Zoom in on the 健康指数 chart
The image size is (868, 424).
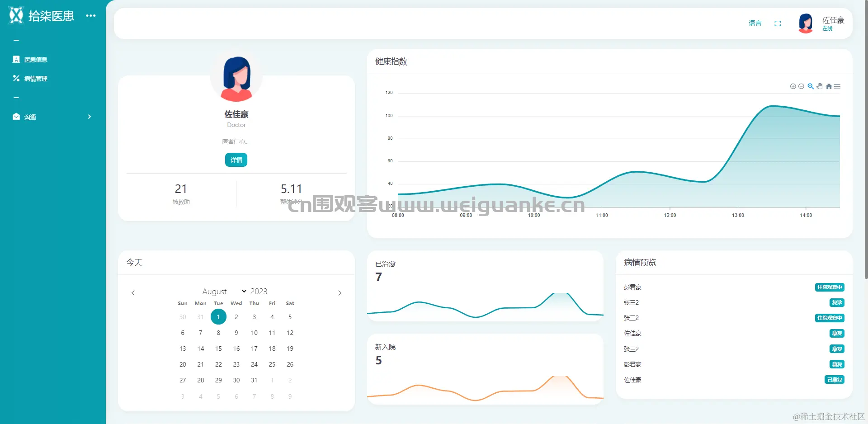tap(793, 86)
